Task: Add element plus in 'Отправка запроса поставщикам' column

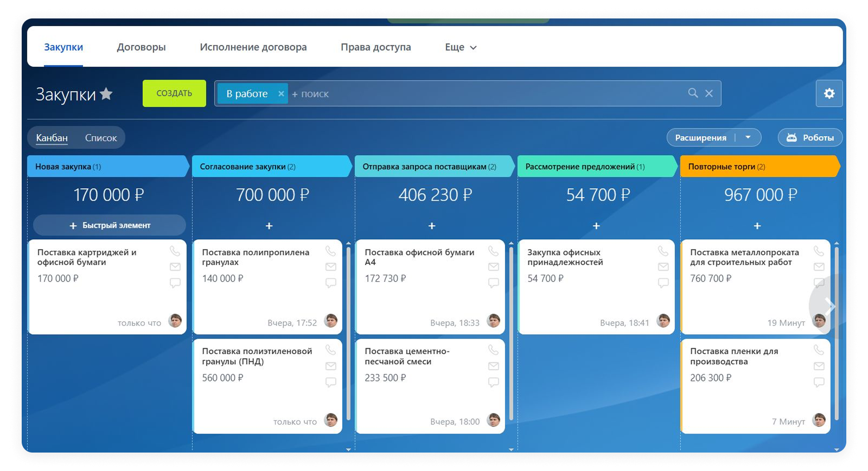Action: [432, 226]
